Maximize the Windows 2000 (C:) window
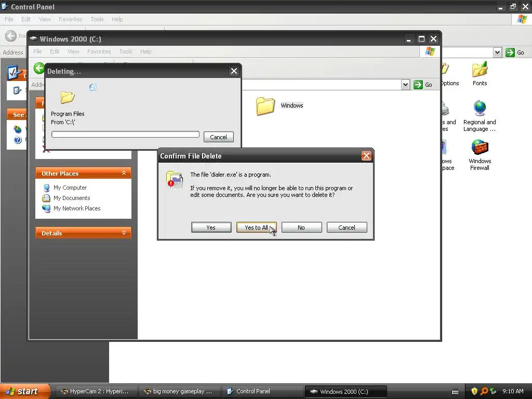The height and width of the screenshot is (399, 532). (x=421, y=39)
